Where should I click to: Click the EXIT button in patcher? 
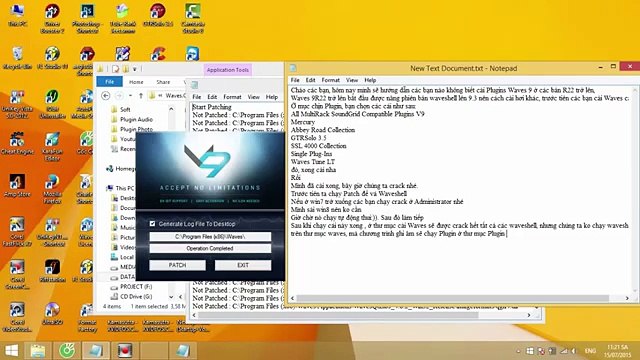point(243,265)
